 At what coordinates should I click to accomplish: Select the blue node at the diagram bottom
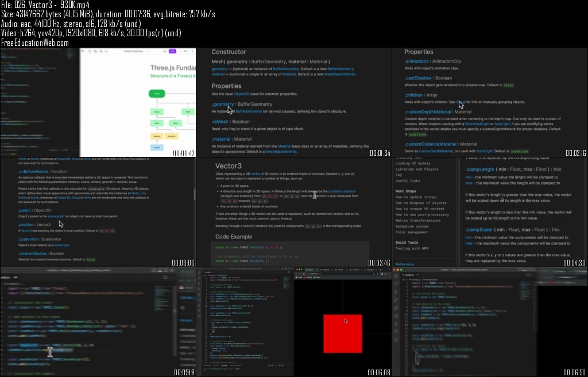coord(157,148)
